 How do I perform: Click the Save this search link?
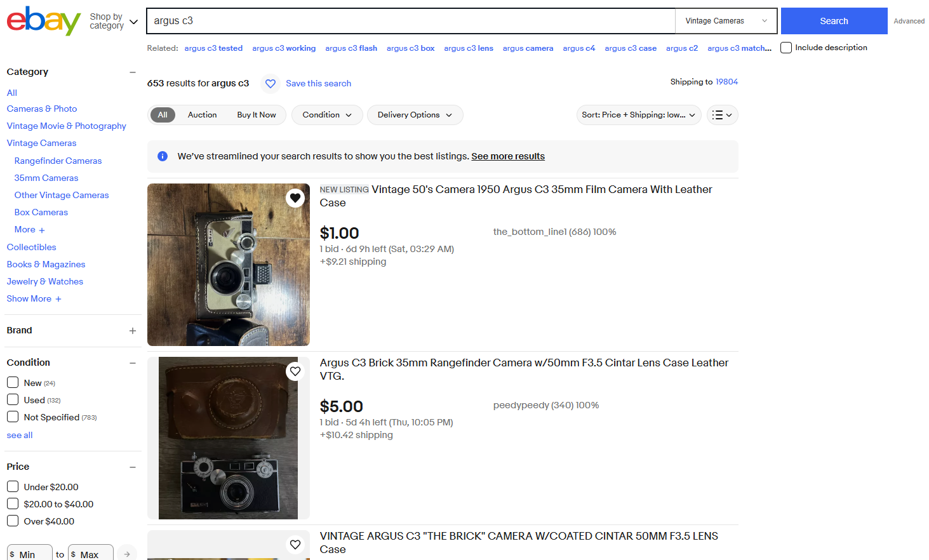[x=318, y=83]
